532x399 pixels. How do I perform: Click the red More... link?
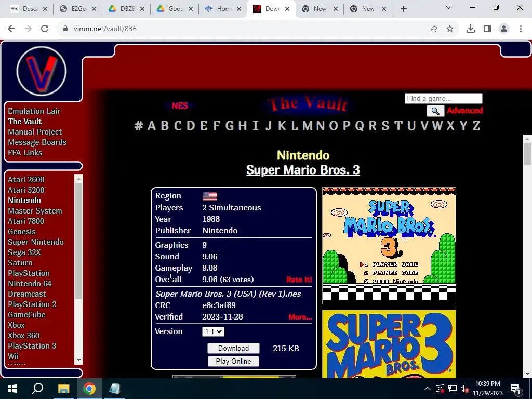pyautogui.click(x=300, y=317)
